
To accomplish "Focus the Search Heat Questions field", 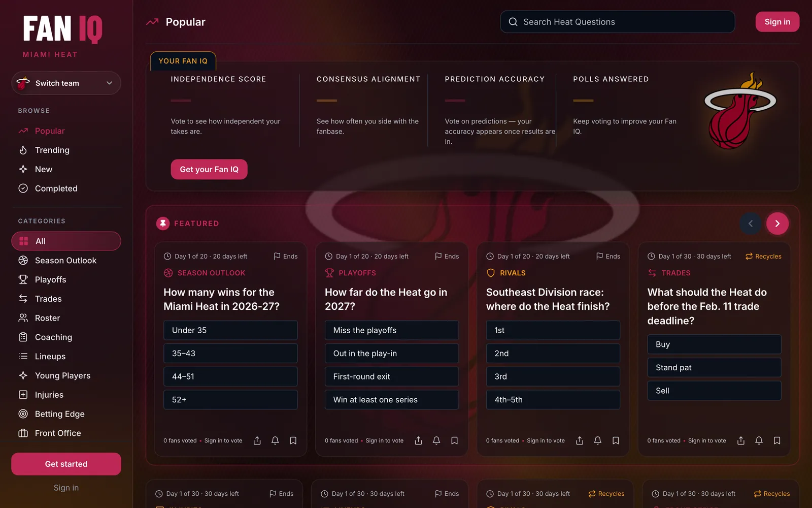I will 618,22.
